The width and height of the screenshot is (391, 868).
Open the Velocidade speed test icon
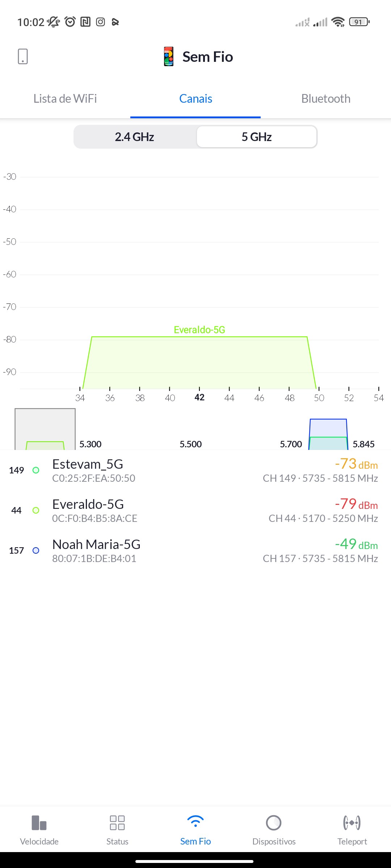[39, 823]
